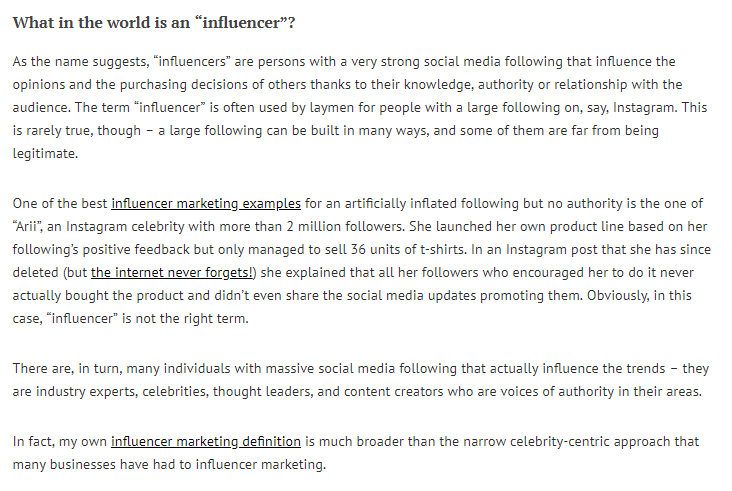This screenshot has width=732, height=491.
Task: Follow "the internet never forgets!" link
Action: (172, 273)
